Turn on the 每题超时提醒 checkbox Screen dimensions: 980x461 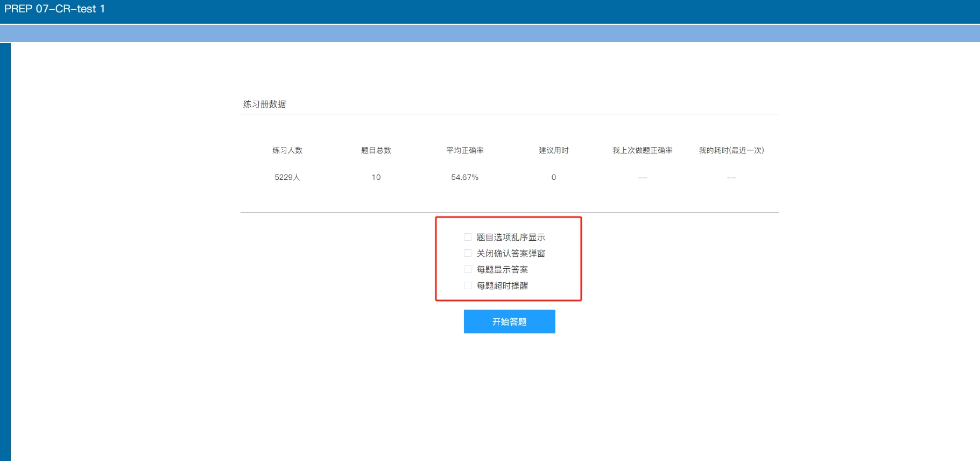(468, 285)
